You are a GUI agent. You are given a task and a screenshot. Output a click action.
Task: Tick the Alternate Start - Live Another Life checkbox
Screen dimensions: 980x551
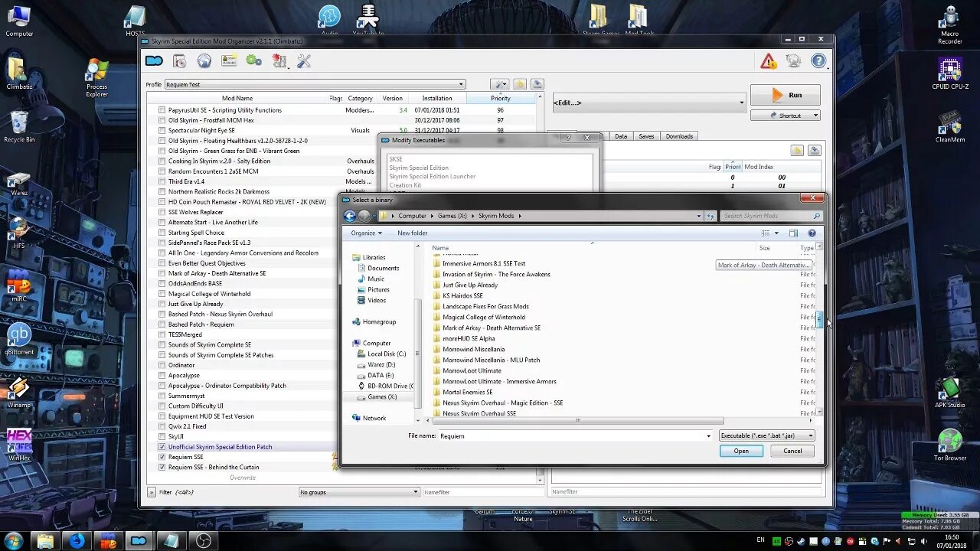pos(162,222)
